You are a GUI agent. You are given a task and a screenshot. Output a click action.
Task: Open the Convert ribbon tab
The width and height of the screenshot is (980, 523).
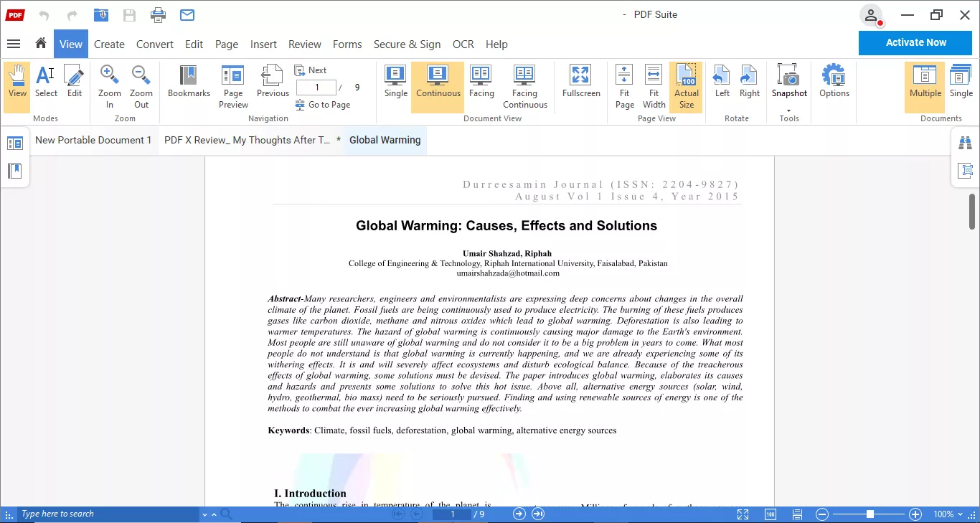154,44
